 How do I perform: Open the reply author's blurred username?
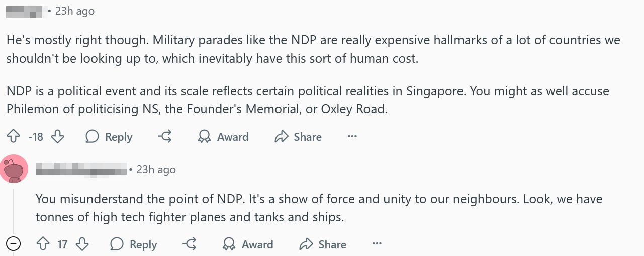80,169
